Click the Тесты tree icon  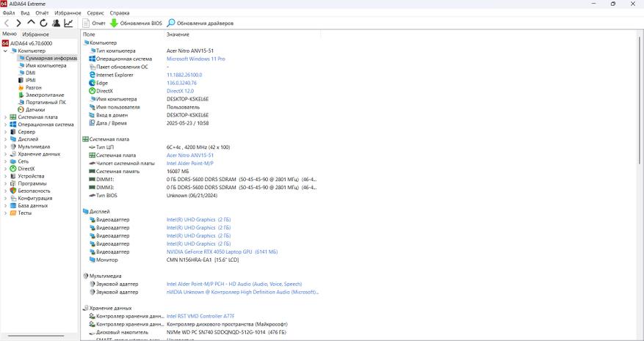pyautogui.click(x=13, y=213)
